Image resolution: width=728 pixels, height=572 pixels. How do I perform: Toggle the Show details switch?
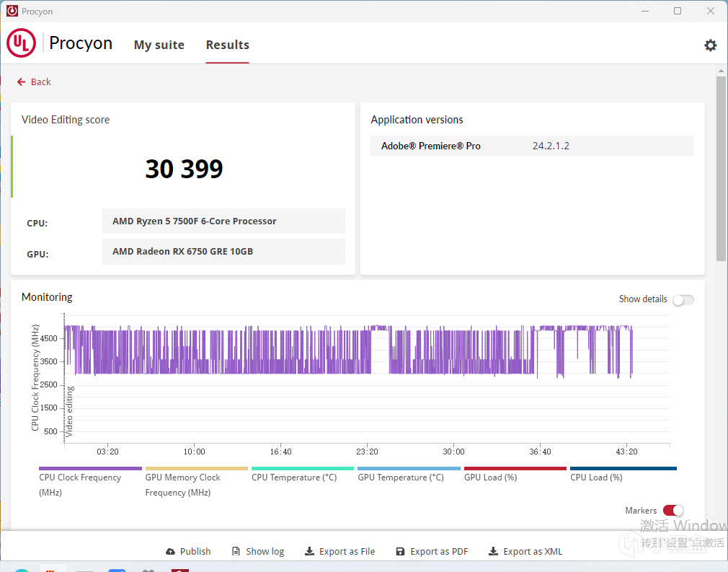click(x=683, y=300)
